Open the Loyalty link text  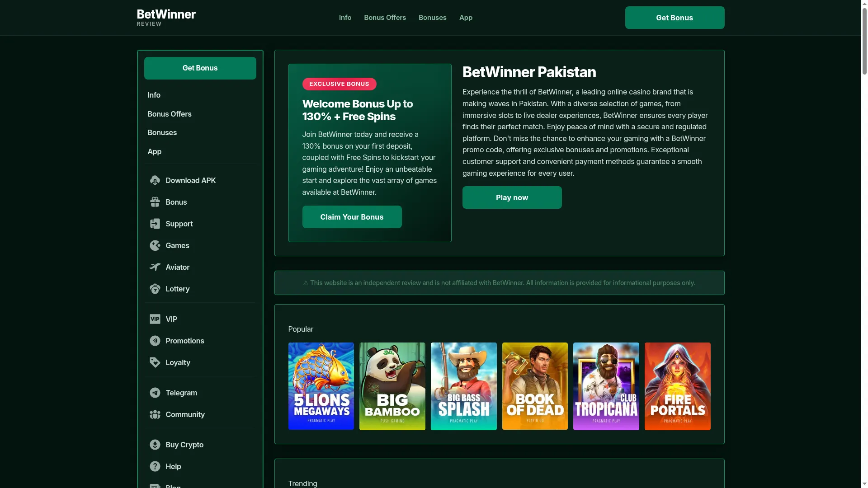[x=178, y=362]
